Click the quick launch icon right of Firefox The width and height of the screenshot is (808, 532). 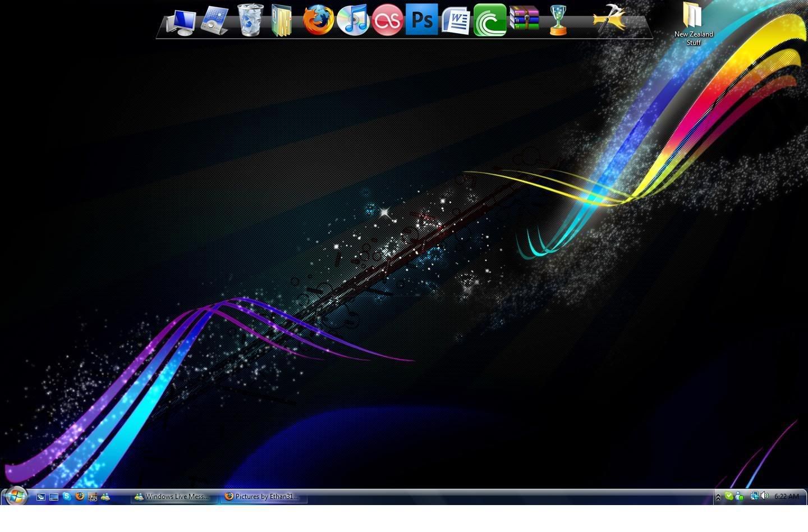(93, 497)
